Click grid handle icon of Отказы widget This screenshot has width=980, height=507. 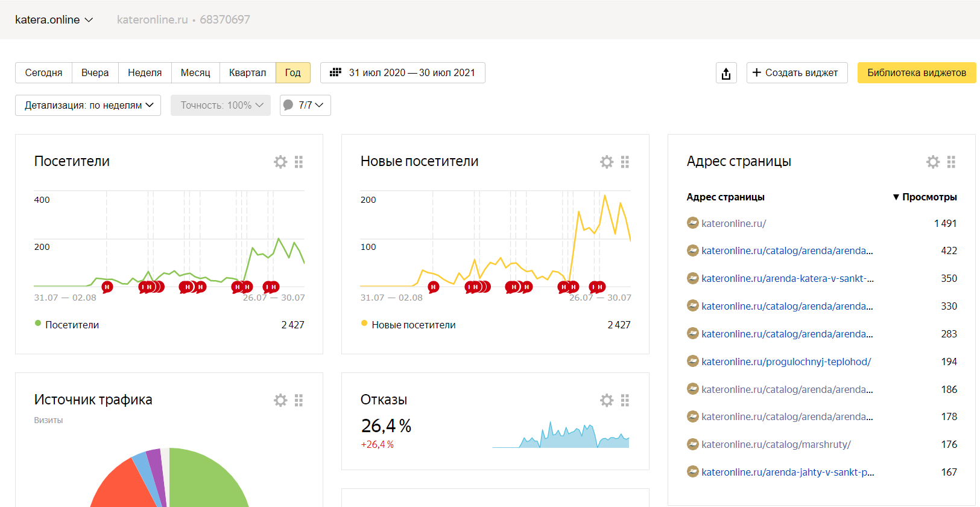pyautogui.click(x=625, y=400)
